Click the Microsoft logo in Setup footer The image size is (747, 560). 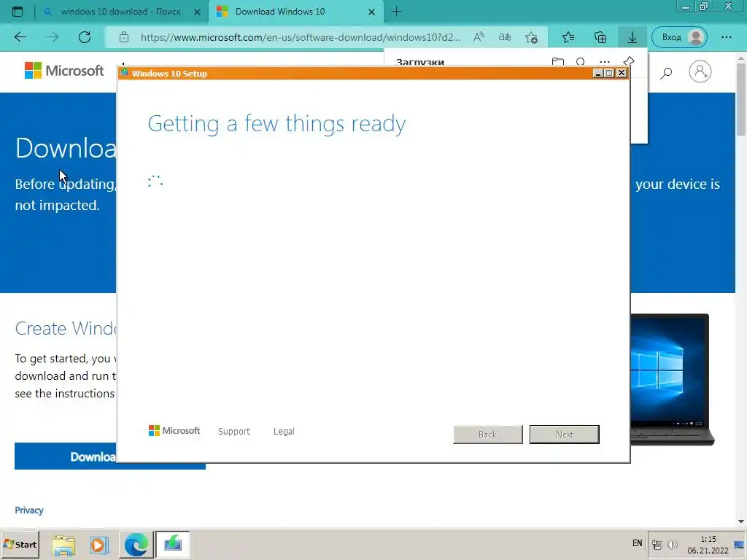point(174,430)
